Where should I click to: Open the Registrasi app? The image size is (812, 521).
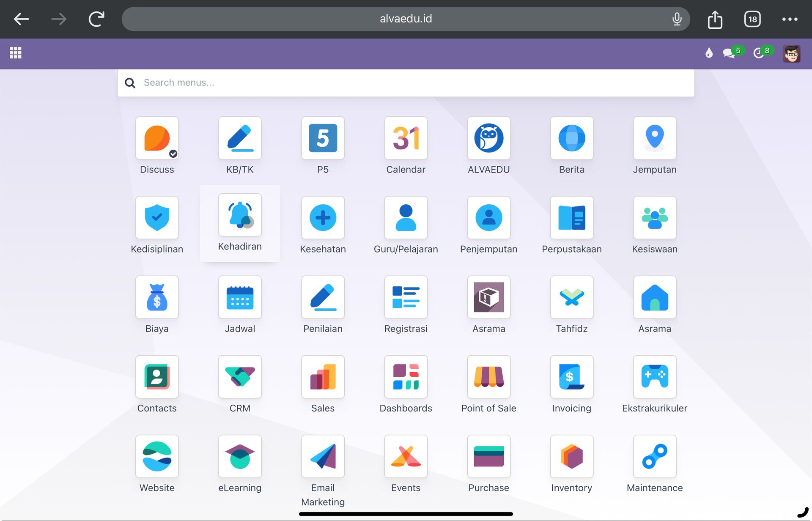click(406, 297)
